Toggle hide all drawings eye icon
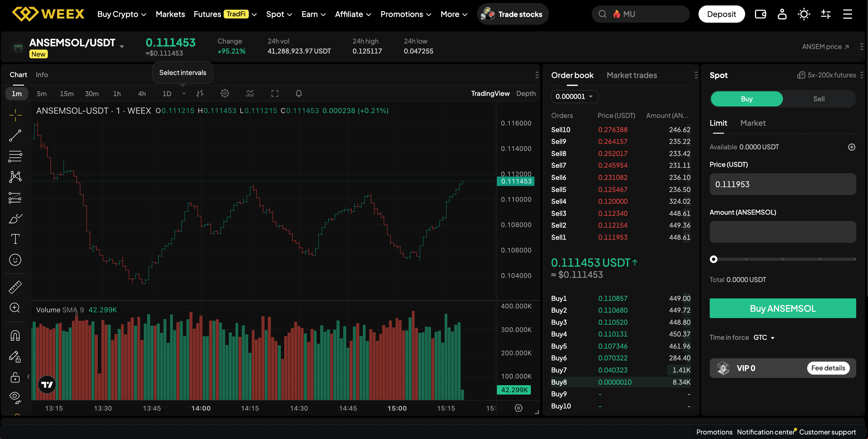The height and width of the screenshot is (439, 868). (x=15, y=397)
